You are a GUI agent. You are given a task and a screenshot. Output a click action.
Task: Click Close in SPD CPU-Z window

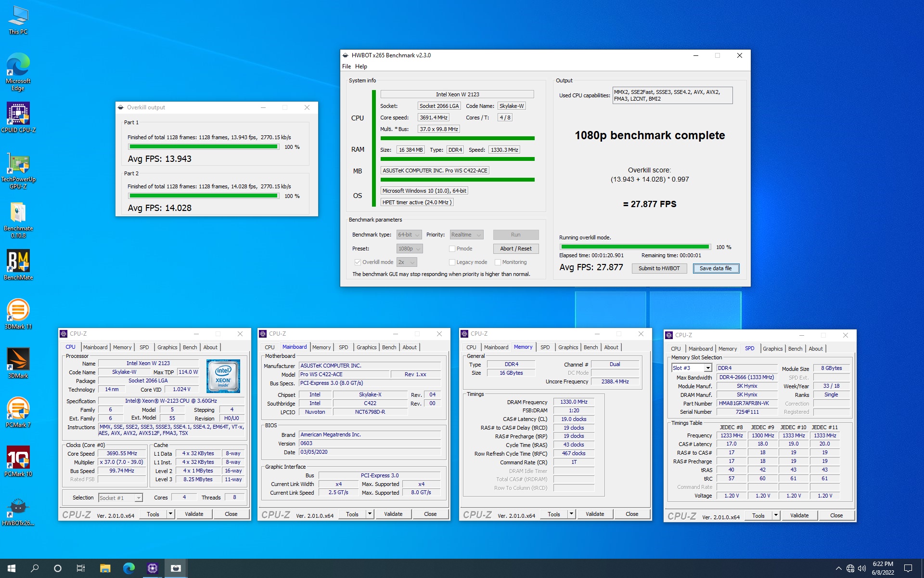[x=836, y=515]
